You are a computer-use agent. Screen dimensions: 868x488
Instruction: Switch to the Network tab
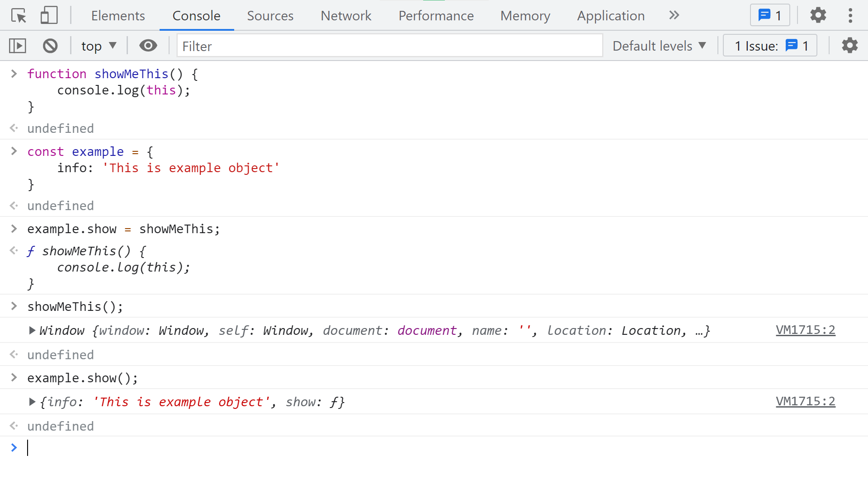pos(346,15)
